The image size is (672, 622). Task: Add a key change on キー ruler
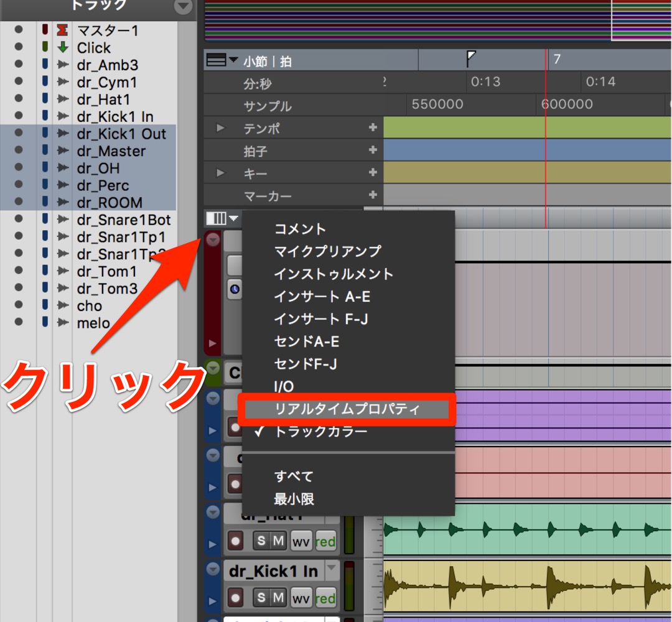click(373, 172)
